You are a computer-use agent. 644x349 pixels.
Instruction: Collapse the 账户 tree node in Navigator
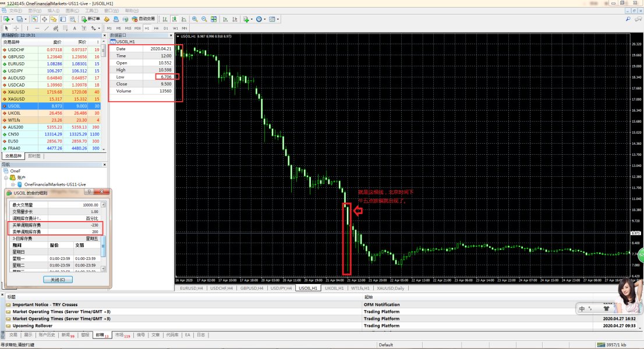(x=6, y=178)
